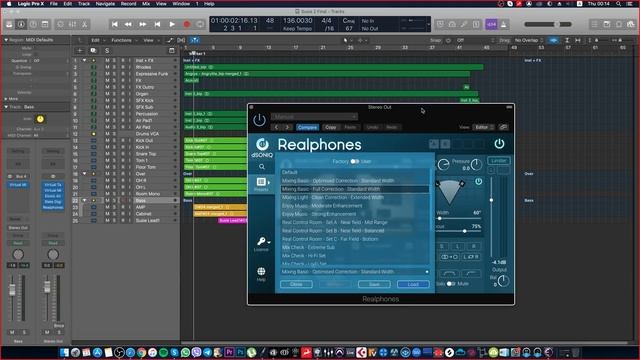Open Editors via scissors icon
This screenshot has height=360, width=640.
click(84, 24)
